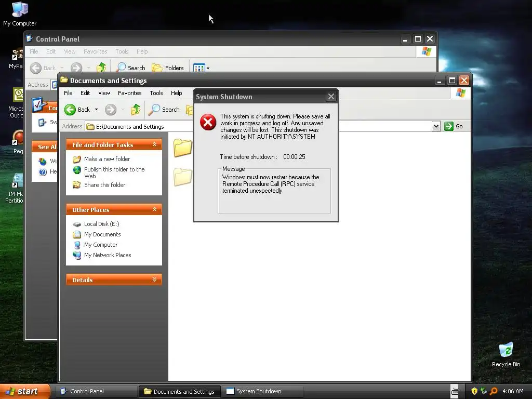Open My Computer desktop icon
This screenshot has height=399, width=532.
pyautogui.click(x=20, y=14)
